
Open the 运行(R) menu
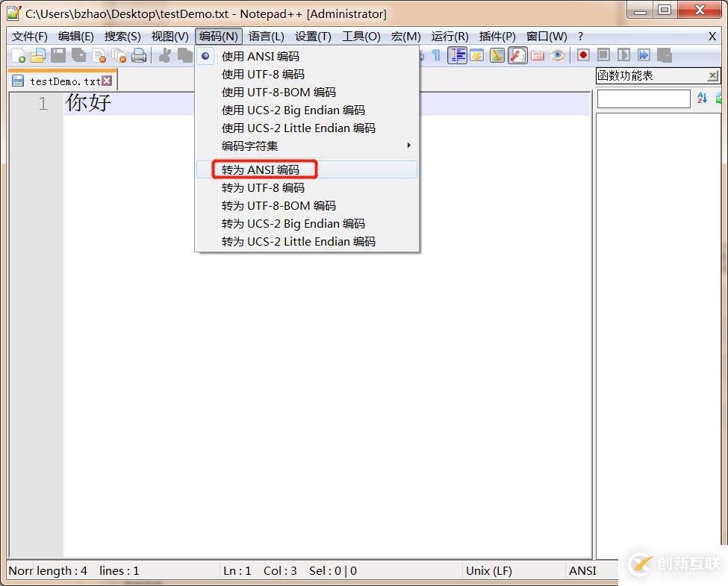coord(450,37)
